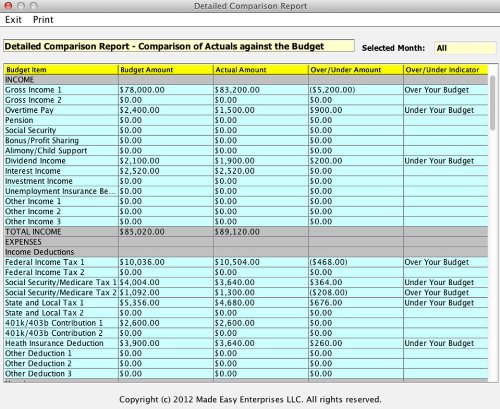Image resolution: width=500 pixels, height=409 pixels.
Task: Click the vertical scrollbar thumb of the table
Action: pos(492,103)
